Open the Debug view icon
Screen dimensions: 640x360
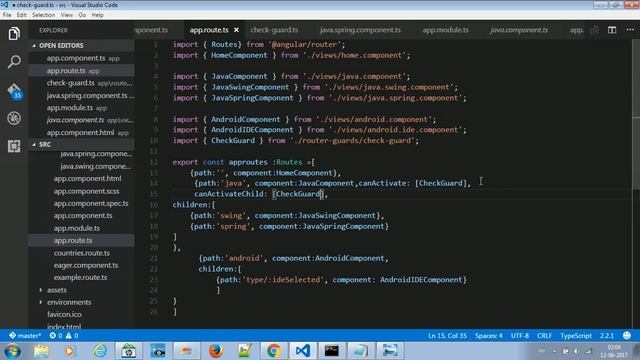[14, 118]
